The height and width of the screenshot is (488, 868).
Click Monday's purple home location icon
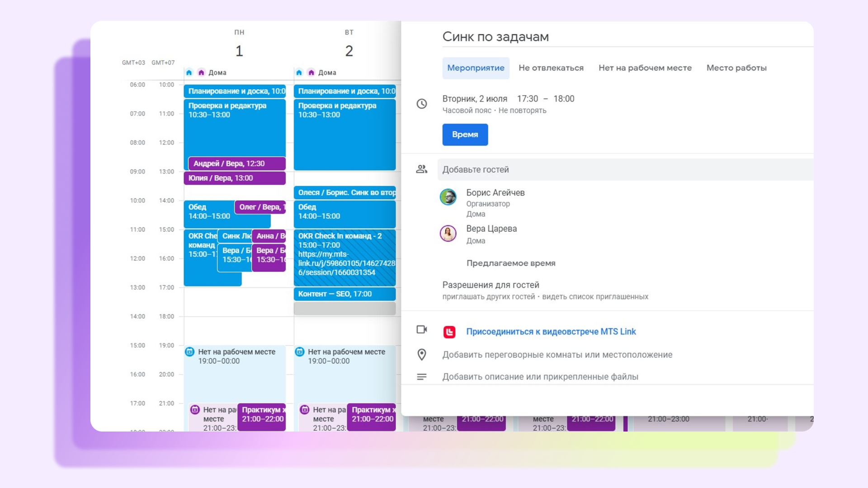click(201, 72)
